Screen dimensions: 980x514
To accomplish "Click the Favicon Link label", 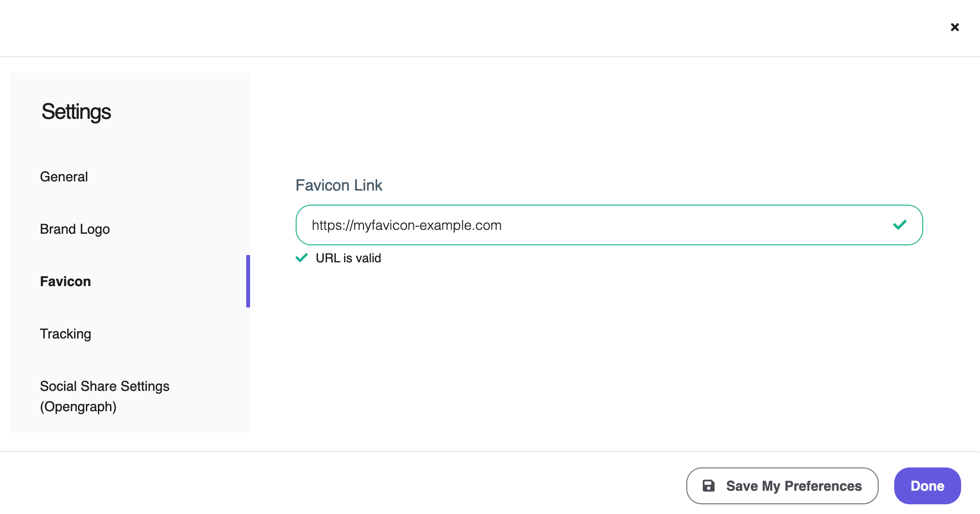I will tap(339, 185).
